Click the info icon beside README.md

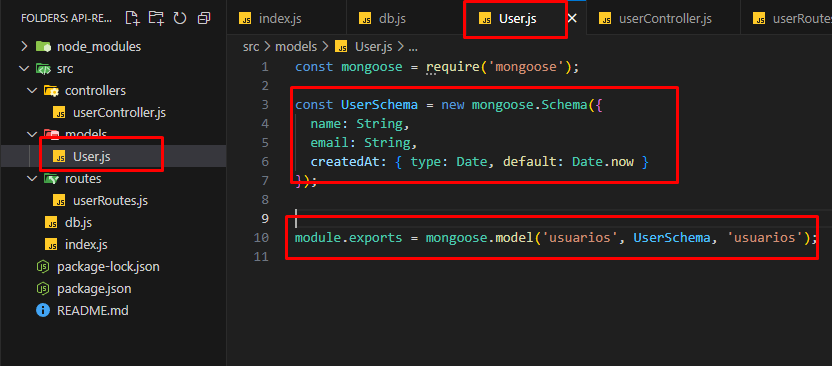[x=42, y=310]
